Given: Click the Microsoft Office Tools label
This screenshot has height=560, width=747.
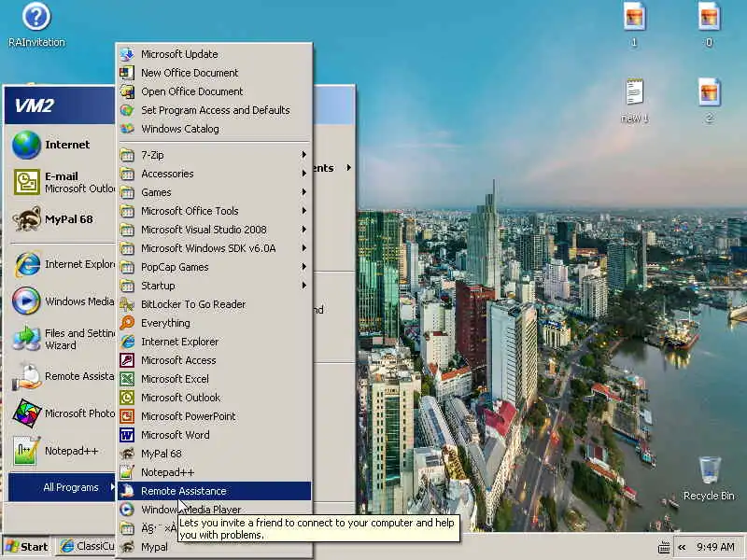Looking at the screenshot, I should (190, 211).
